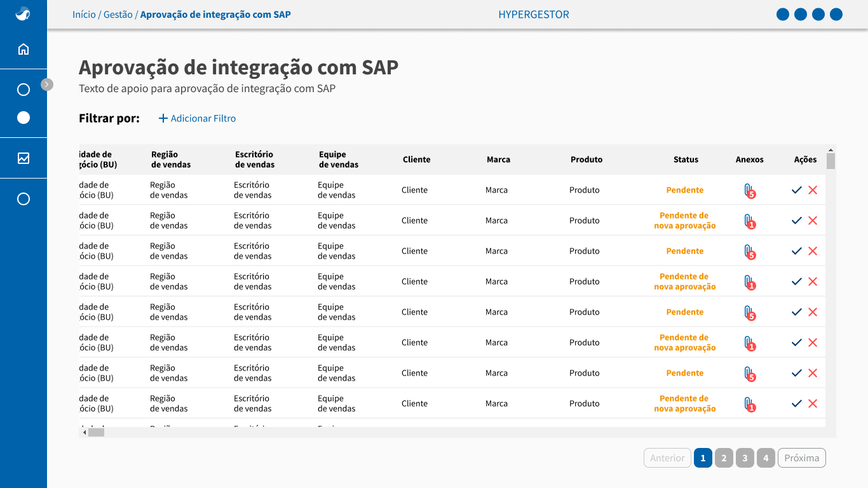
Task: Reject the sixth table row with red X
Action: (x=813, y=342)
